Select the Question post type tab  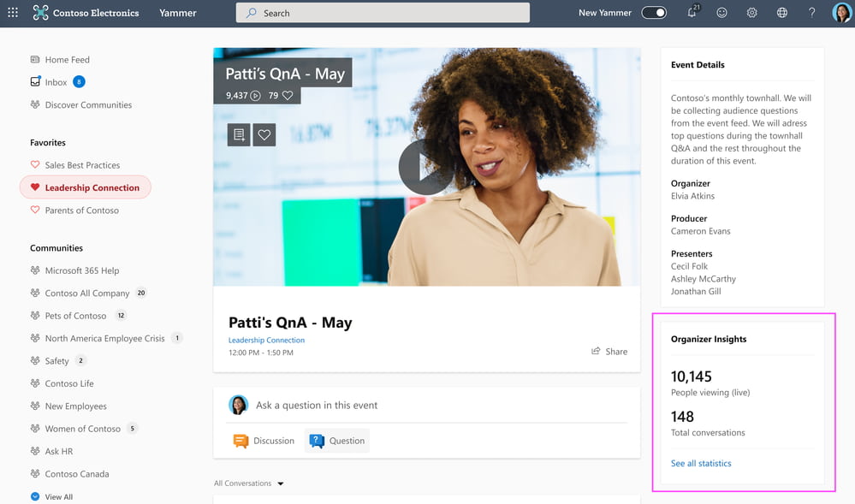[x=337, y=441]
